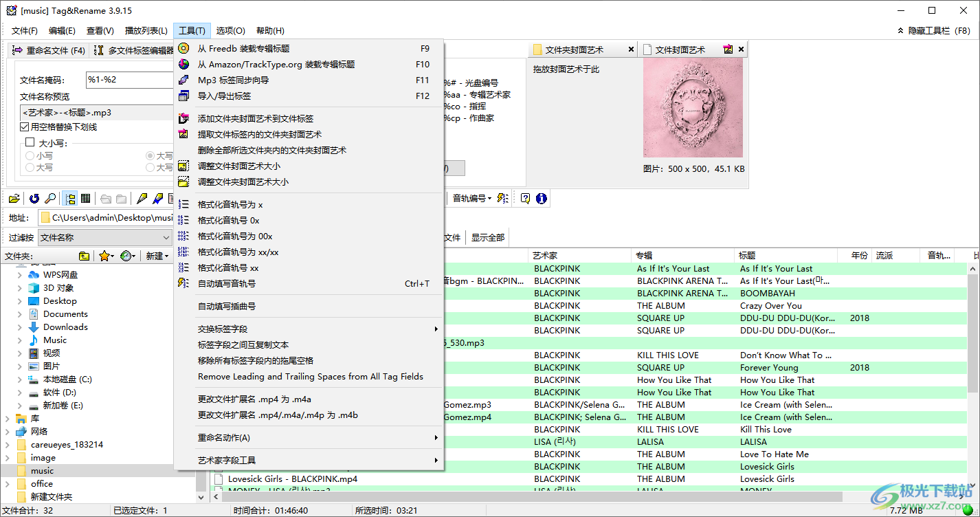This screenshot has height=517, width=980.
Task: Open the 文件(F) menu
Action: [x=25, y=30]
